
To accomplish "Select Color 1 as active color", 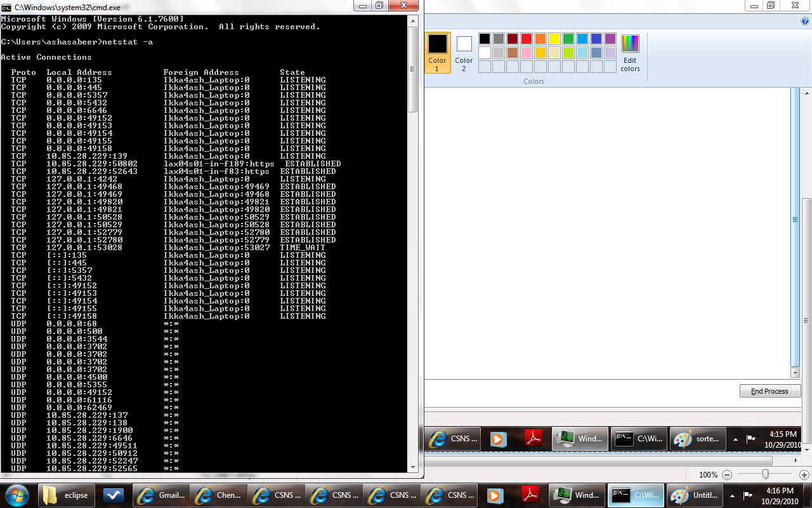I will tap(437, 53).
